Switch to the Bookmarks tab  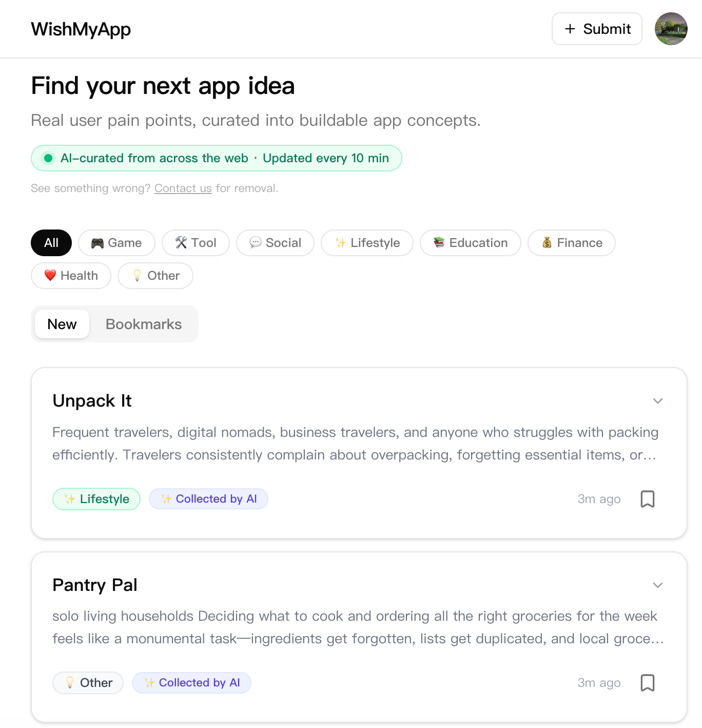pos(143,324)
